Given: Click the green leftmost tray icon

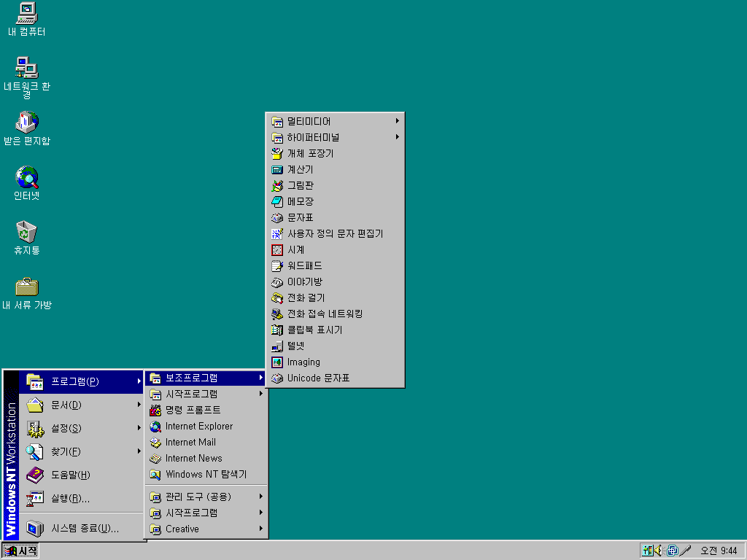Looking at the screenshot, I should 647,551.
